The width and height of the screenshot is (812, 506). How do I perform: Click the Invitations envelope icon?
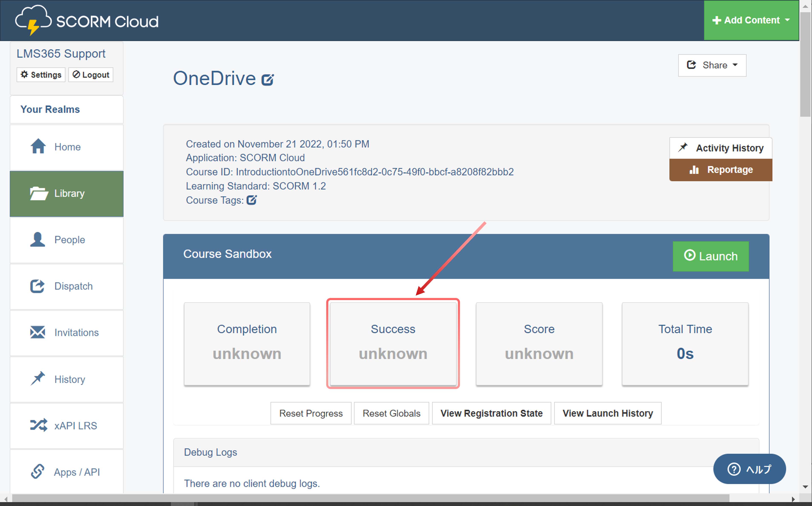tap(37, 332)
